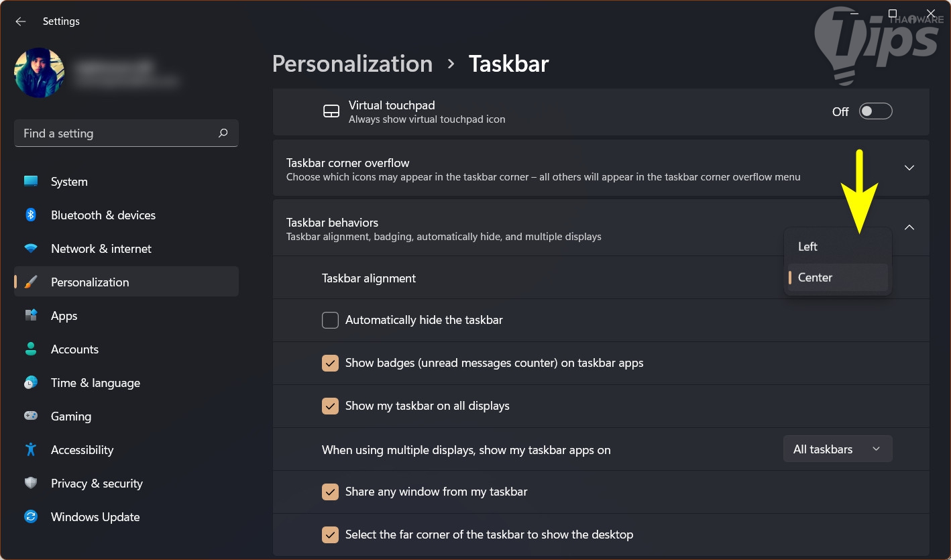Click the Bluetooth & devices icon
Viewport: 951px width, 560px height.
[x=31, y=215]
